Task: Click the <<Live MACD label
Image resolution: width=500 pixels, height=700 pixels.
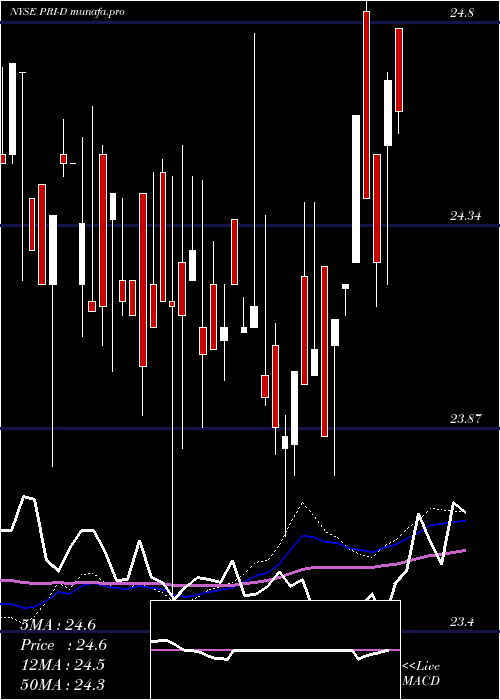Action: pos(421,674)
